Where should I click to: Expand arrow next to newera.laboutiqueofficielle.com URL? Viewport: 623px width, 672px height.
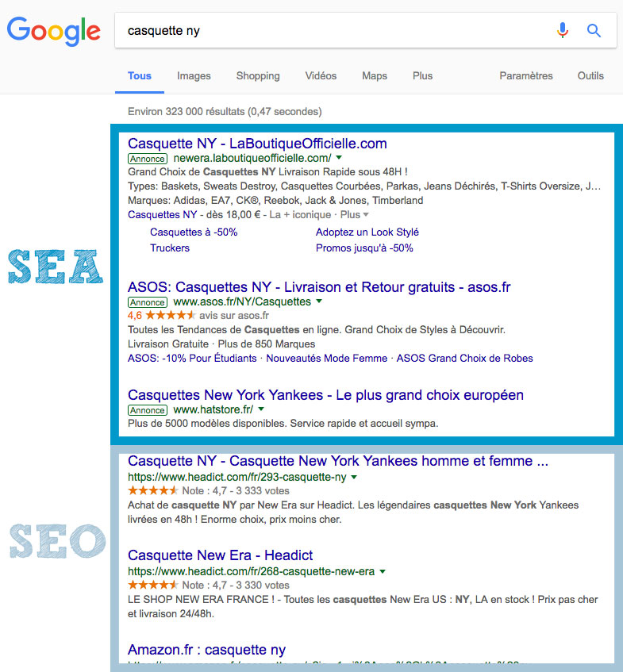pyautogui.click(x=339, y=158)
